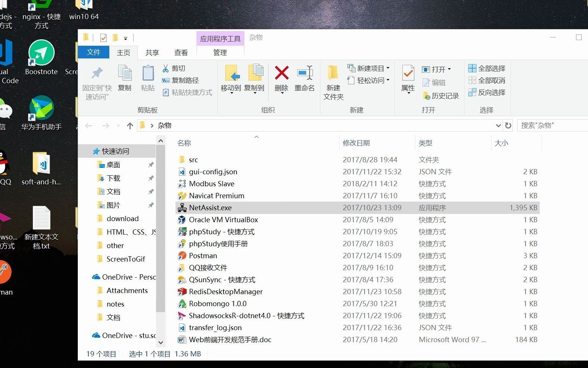This screenshot has height=368, width=588.
Task: Click Pin to Quick Access (固定到快速访问) icon
Action: pos(97,73)
